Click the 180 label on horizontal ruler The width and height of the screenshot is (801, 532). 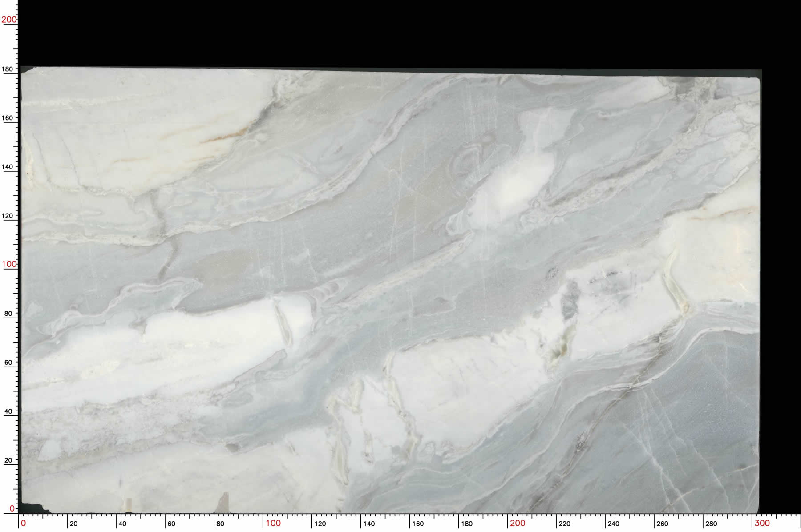(x=467, y=524)
